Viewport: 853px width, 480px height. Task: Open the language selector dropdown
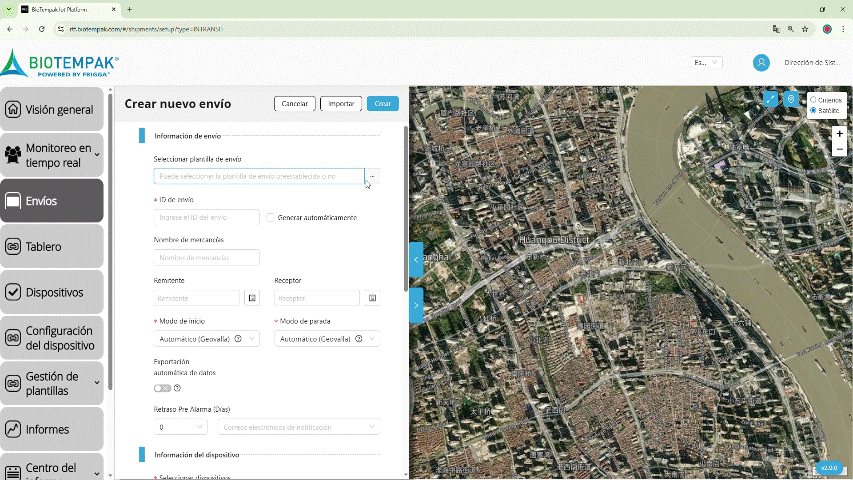(x=707, y=62)
